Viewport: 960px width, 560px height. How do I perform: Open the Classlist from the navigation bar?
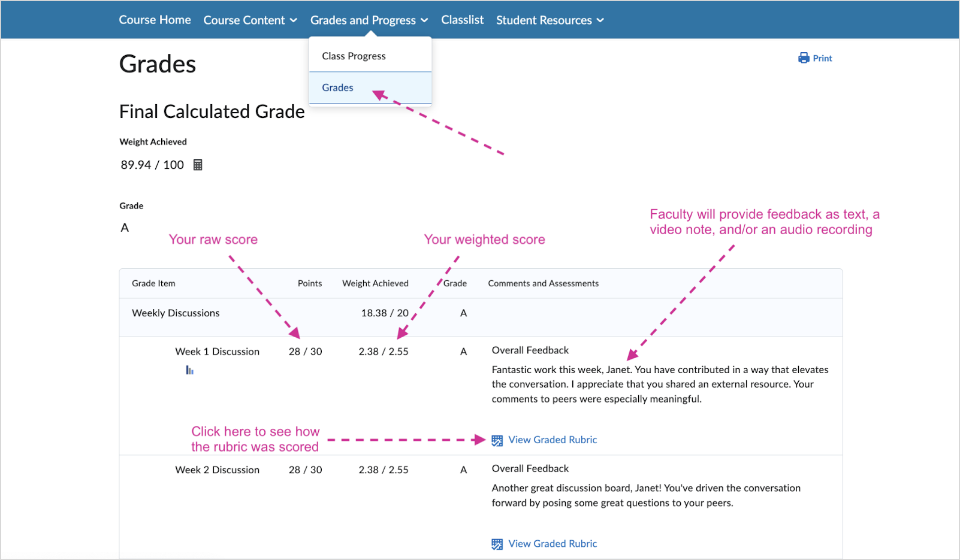[462, 20]
